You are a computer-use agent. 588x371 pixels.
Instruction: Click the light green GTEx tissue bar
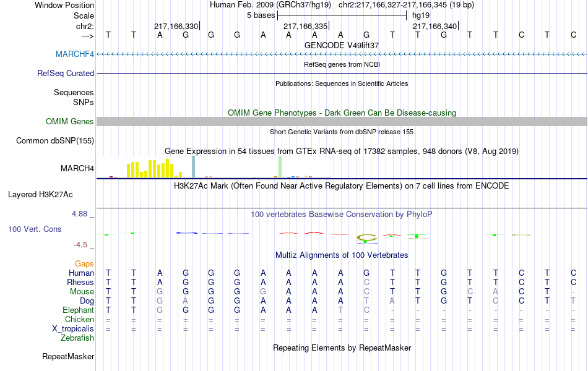(x=280, y=167)
